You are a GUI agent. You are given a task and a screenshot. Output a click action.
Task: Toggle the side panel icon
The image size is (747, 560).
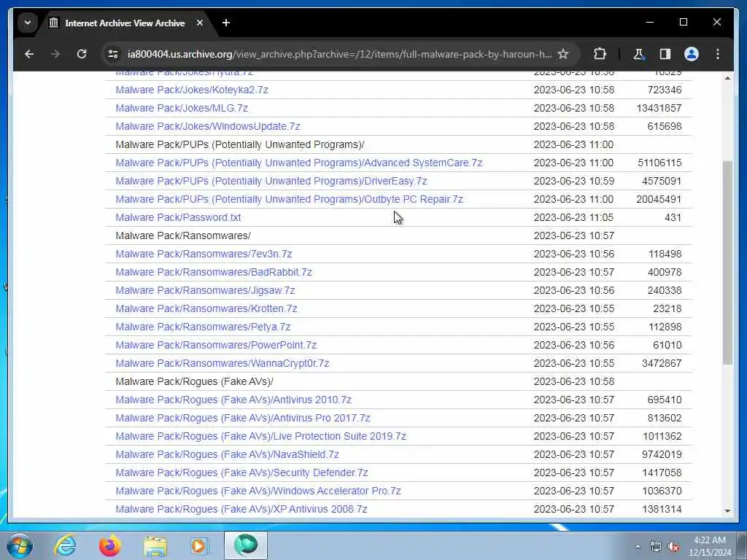[665, 54]
